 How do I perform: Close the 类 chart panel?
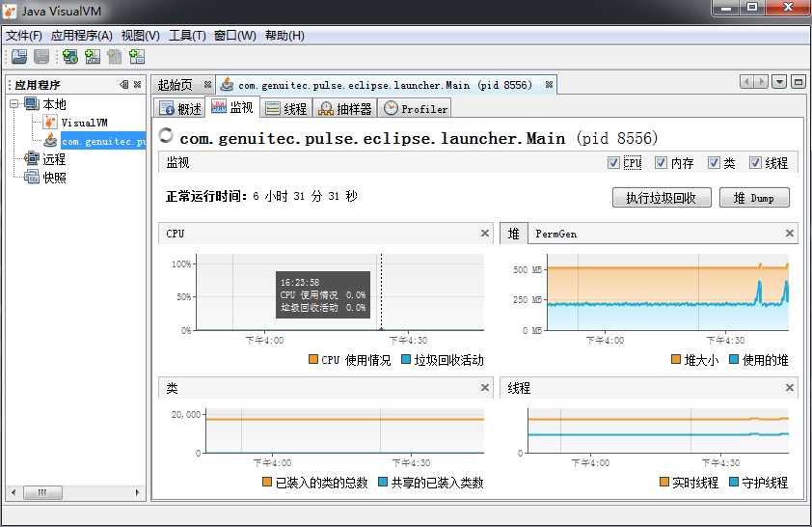tap(485, 388)
